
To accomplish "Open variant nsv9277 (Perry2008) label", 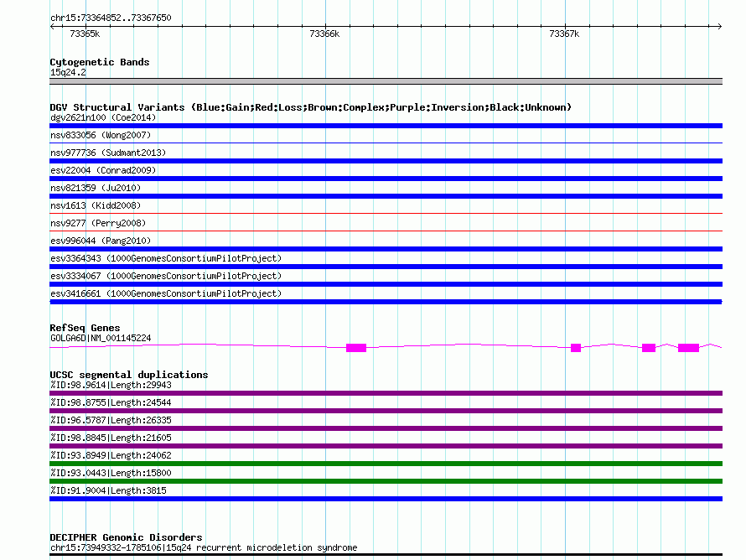I will 98,223.
